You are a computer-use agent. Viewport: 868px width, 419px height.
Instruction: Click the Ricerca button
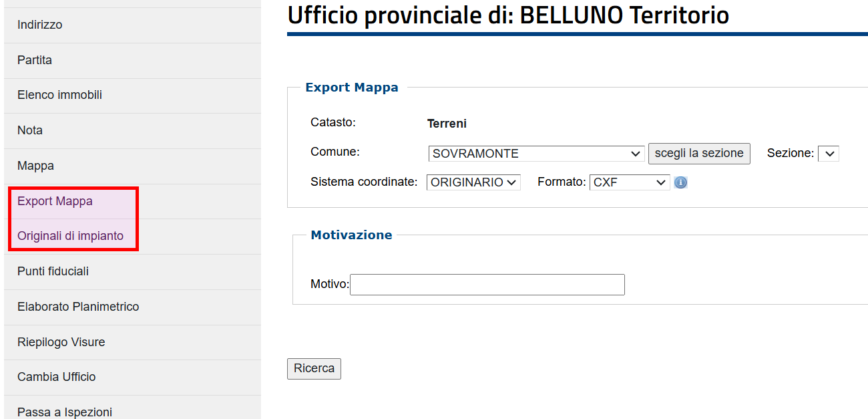314,369
